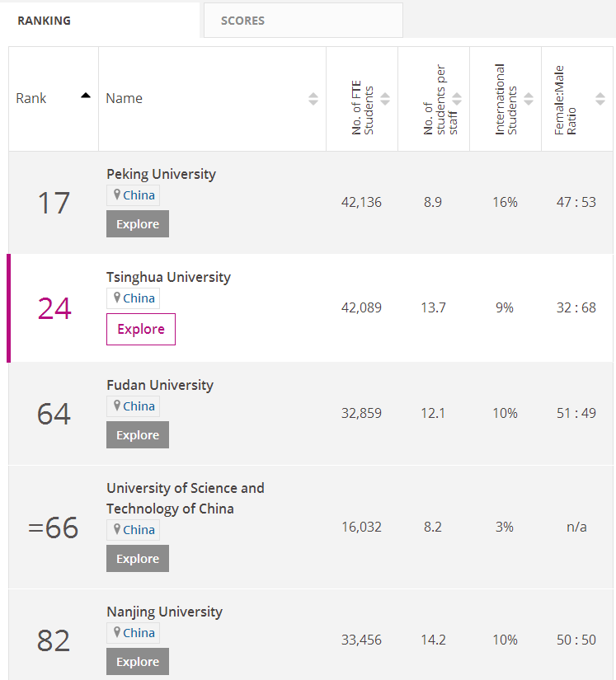
Task: Click Explore for Fudan University
Action: (x=137, y=434)
